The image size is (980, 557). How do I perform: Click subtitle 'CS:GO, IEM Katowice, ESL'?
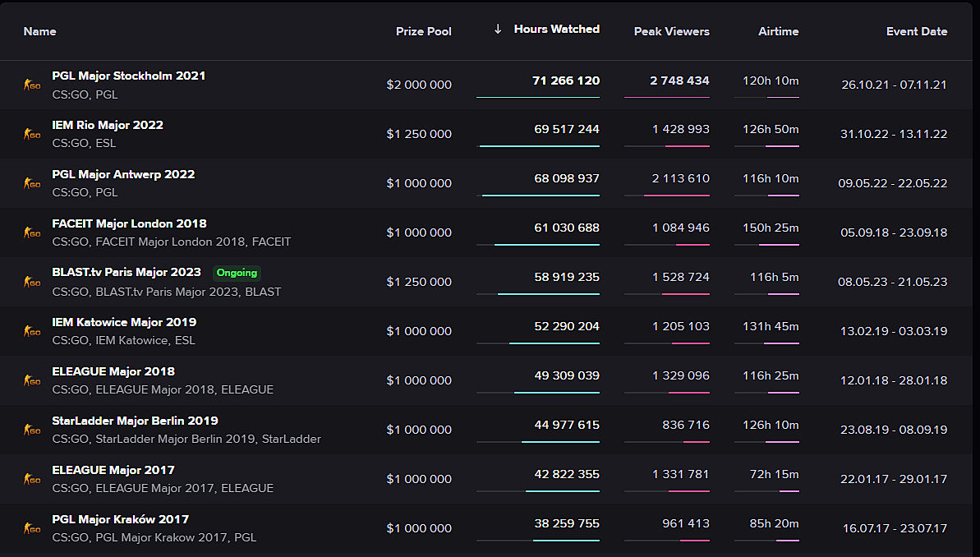pos(124,341)
